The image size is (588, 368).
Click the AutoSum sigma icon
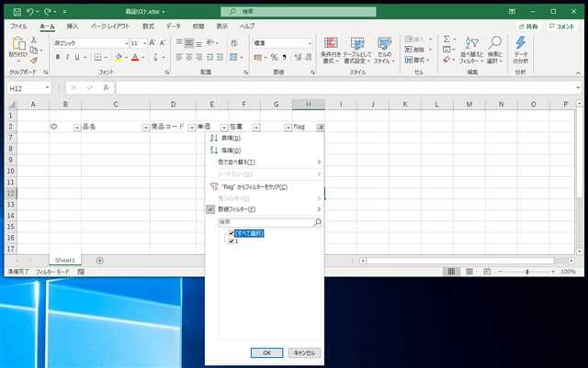[447, 39]
